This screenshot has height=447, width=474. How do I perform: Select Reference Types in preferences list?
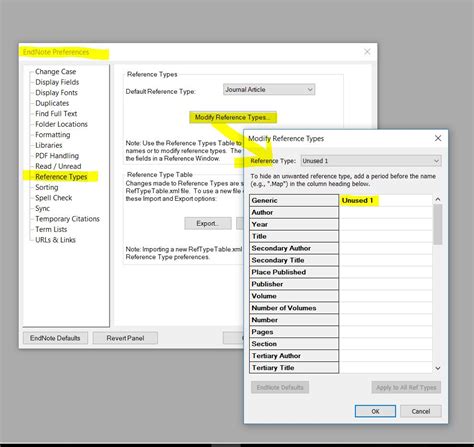pyautogui.click(x=61, y=177)
